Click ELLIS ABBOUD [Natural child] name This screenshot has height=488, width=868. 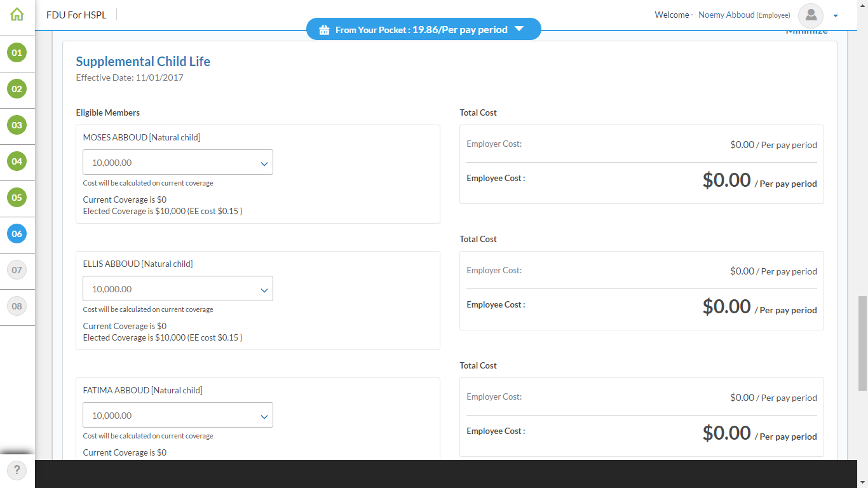tap(138, 264)
